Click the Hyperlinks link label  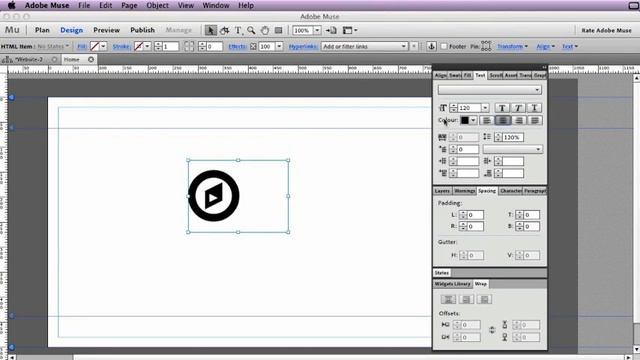(303, 47)
